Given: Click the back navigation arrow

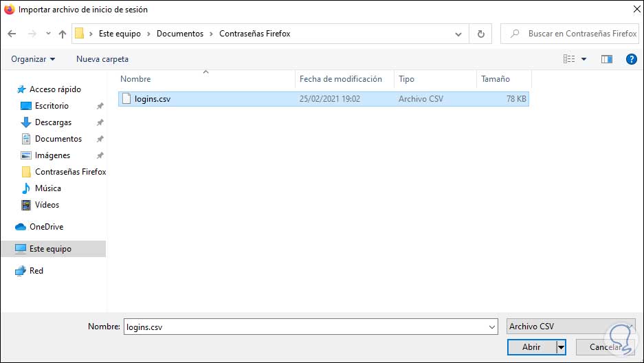Looking at the screenshot, I should 12,34.
